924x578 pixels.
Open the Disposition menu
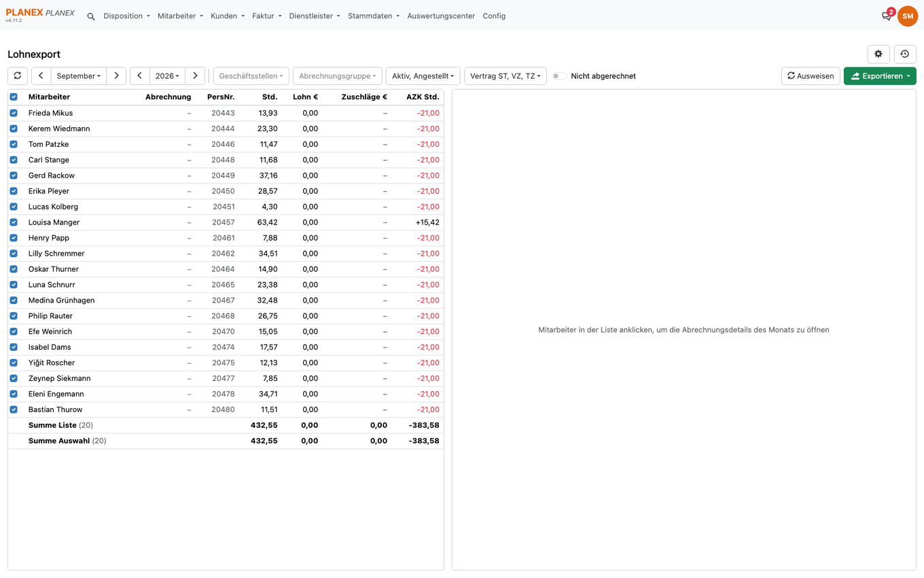tap(127, 16)
